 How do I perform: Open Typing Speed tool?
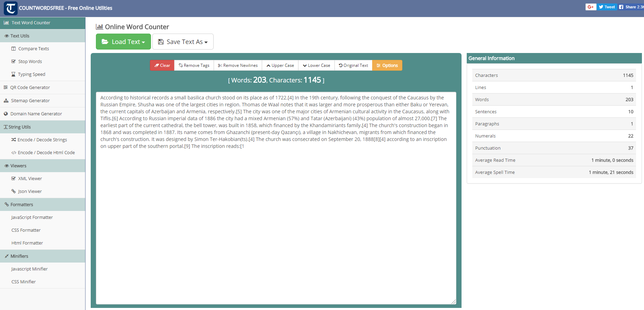point(32,74)
